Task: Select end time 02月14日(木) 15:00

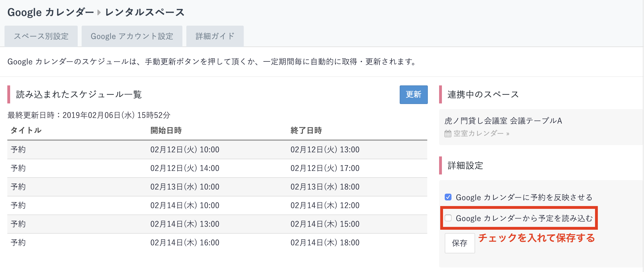Action: pos(325,224)
